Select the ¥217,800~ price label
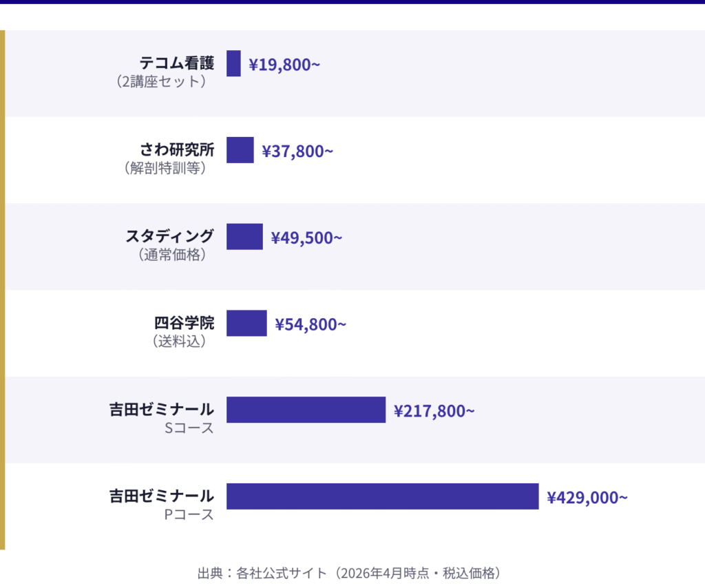The image size is (705, 588). (x=434, y=411)
